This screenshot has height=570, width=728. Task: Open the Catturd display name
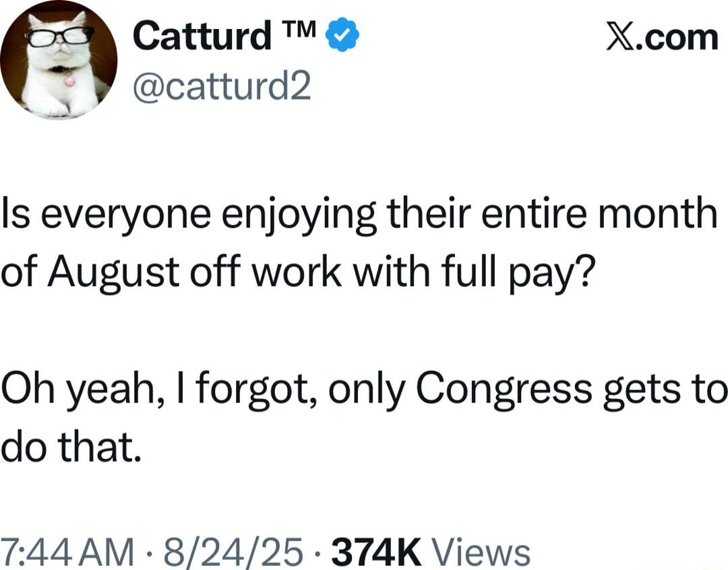click(x=202, y=36)
